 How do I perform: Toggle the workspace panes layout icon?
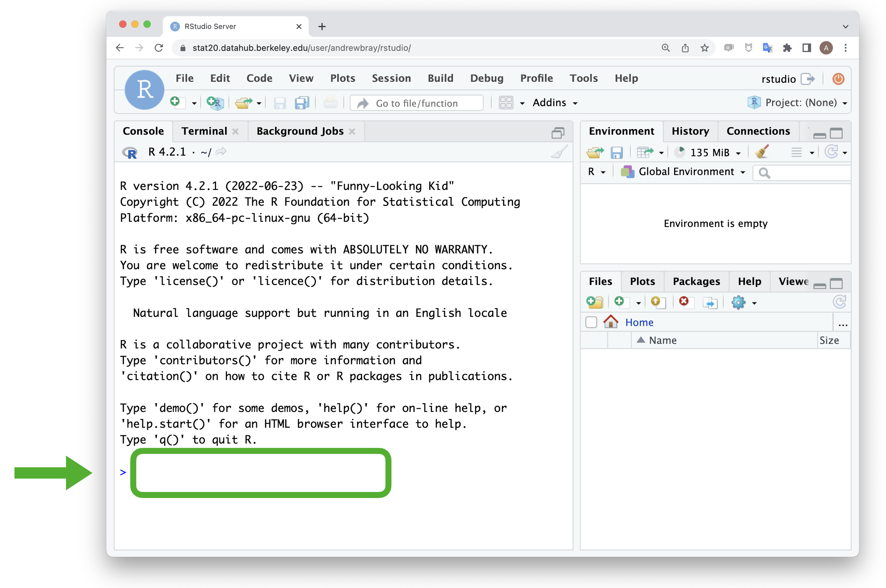(x=506, y=102)
